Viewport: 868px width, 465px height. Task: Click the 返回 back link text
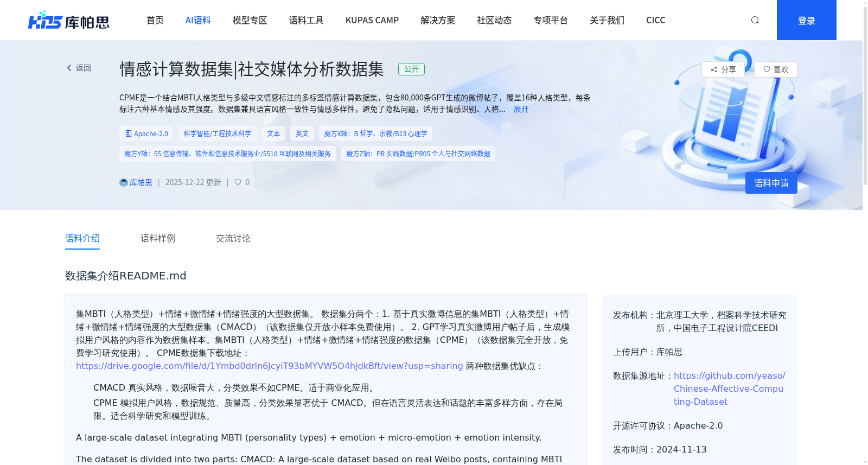point(84,68)
